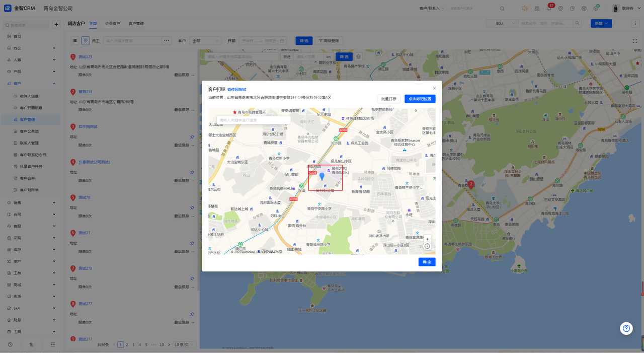
Task: Click the plus button beside menu search
Action: pyautogui.click(x=56, y=25)
